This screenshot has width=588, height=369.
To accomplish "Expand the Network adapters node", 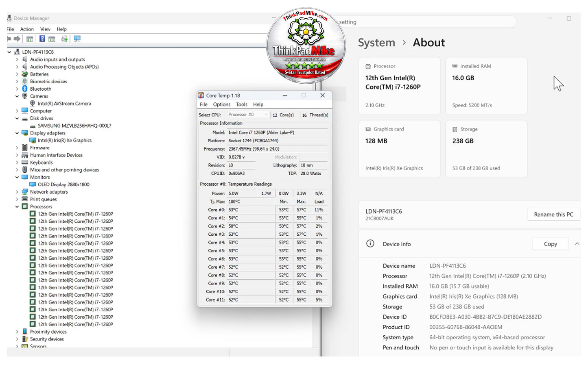I will pyautogui.click(x=17, y=192).
